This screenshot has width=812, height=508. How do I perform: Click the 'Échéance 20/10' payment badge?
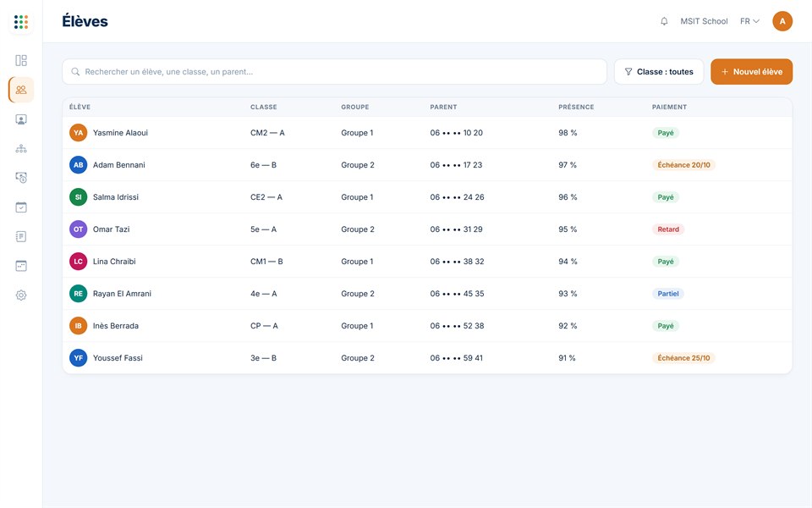click(683, 165)
